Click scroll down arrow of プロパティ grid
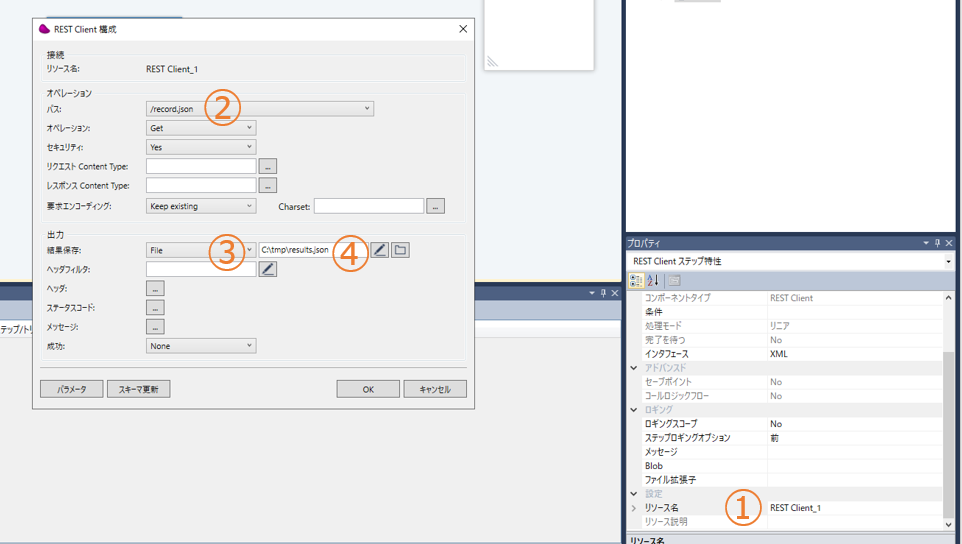This screenshot has height=544, width=962. [948, 524]
